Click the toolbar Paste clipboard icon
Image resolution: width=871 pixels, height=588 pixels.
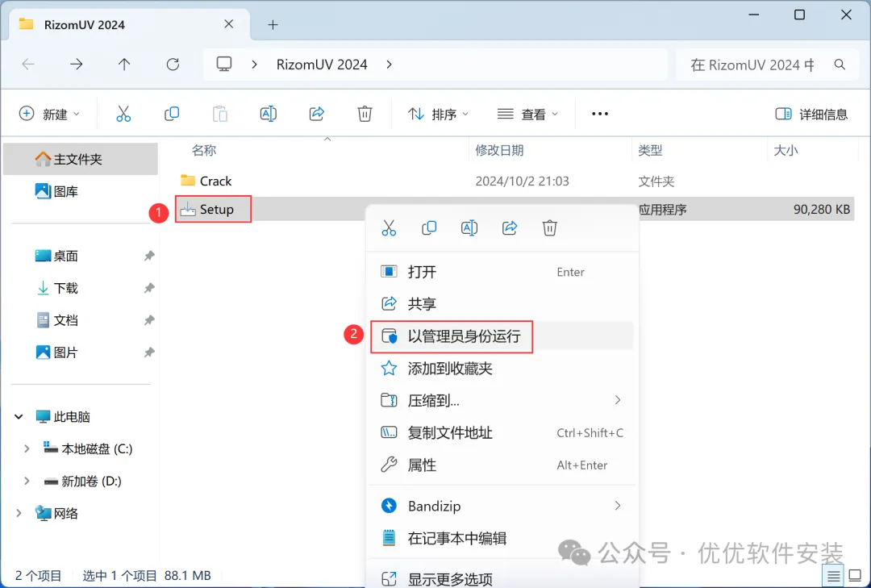(x=220, y=114)
